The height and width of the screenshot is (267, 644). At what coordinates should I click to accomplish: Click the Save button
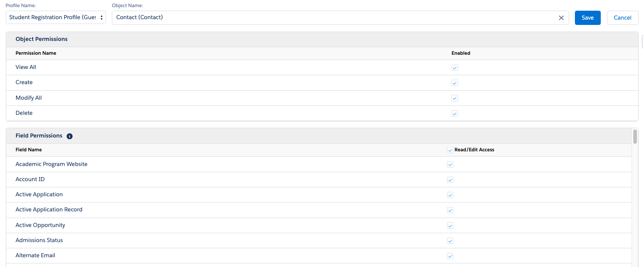(587, 18)
